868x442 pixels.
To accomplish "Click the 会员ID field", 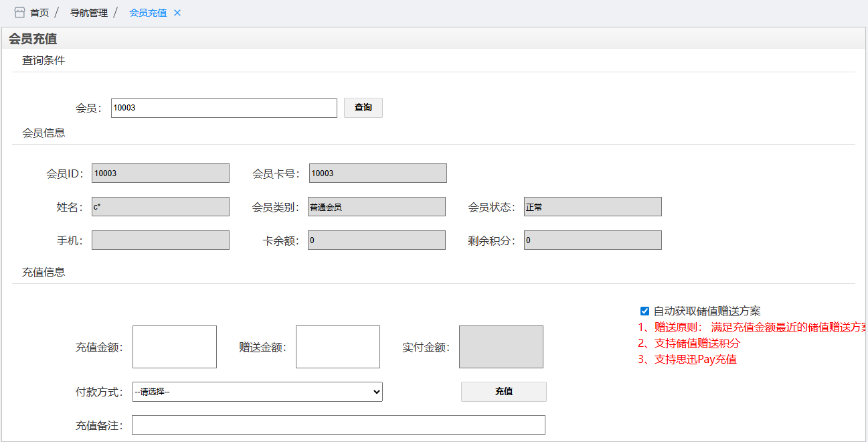I will [x=161, y=173].
